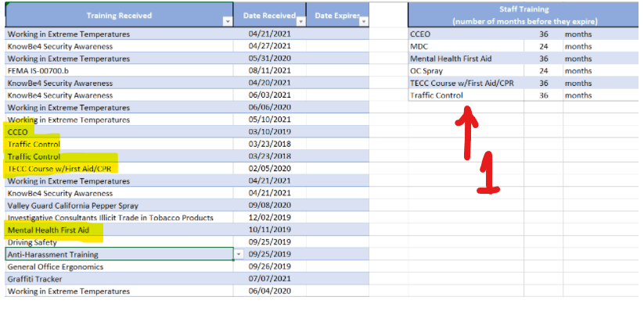Select CCEO in the Staff Training table
Image resolution: width=644 pixels, height=311 pixels.
tap(466, 34)
